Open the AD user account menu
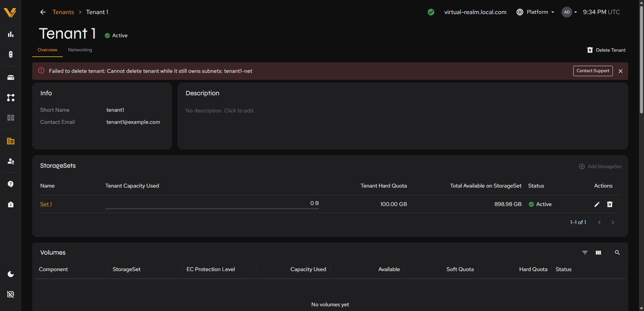The height and width of the screenshot is (311, 644). tap(570, 12)
